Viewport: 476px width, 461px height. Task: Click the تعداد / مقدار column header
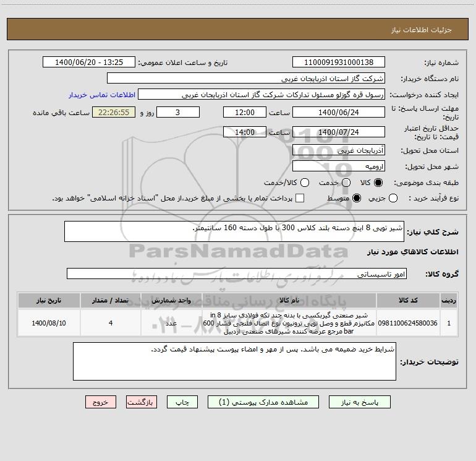click(x=111, y=300)
